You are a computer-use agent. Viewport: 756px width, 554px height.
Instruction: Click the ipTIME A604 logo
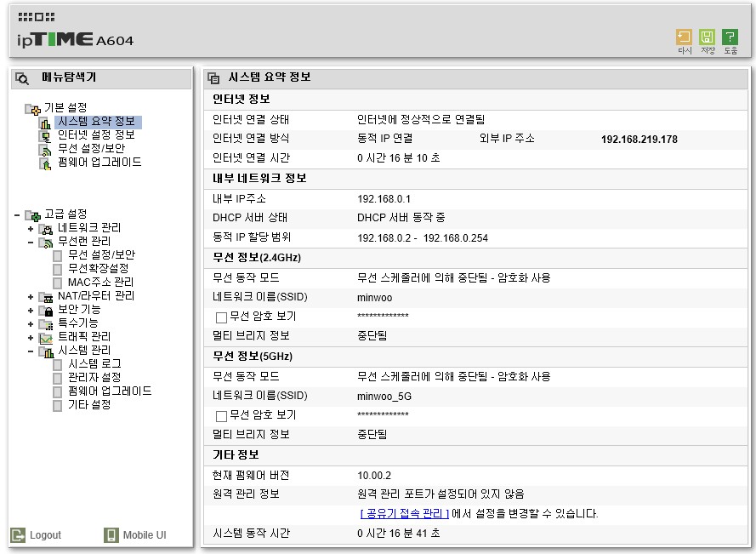click(x=75, y=39)
